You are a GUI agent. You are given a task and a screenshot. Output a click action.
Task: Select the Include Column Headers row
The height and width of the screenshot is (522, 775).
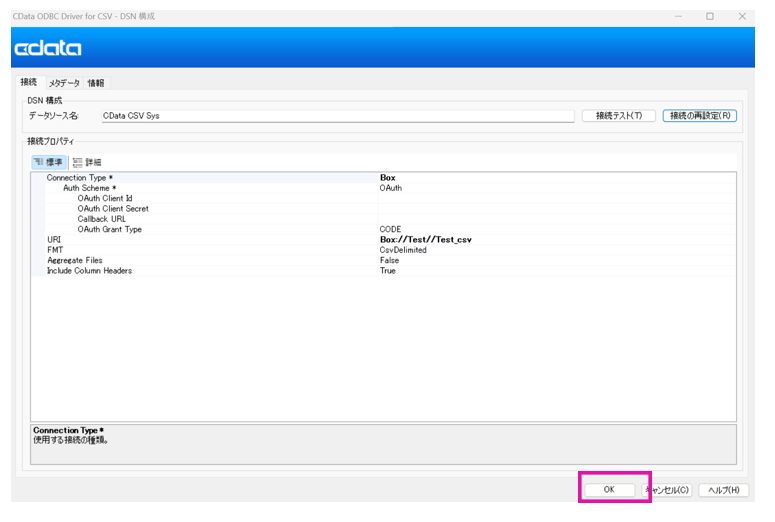coord(383,271)
